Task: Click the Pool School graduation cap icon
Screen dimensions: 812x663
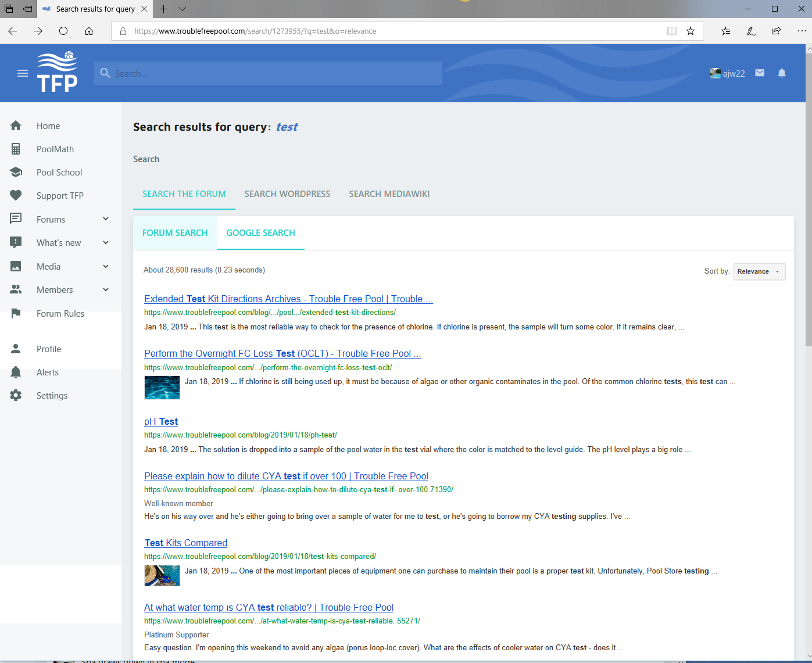Action: point(16,172)
